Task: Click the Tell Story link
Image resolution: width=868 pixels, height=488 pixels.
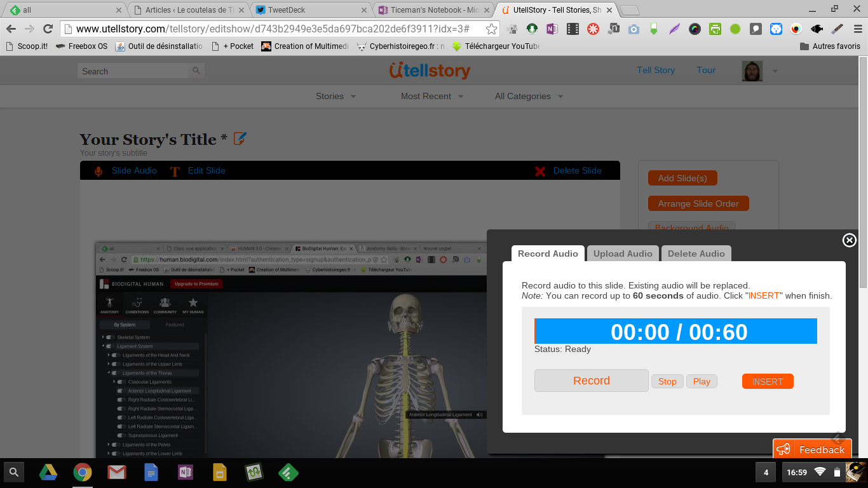Action: pyautogui.click(x=656, y=70)
